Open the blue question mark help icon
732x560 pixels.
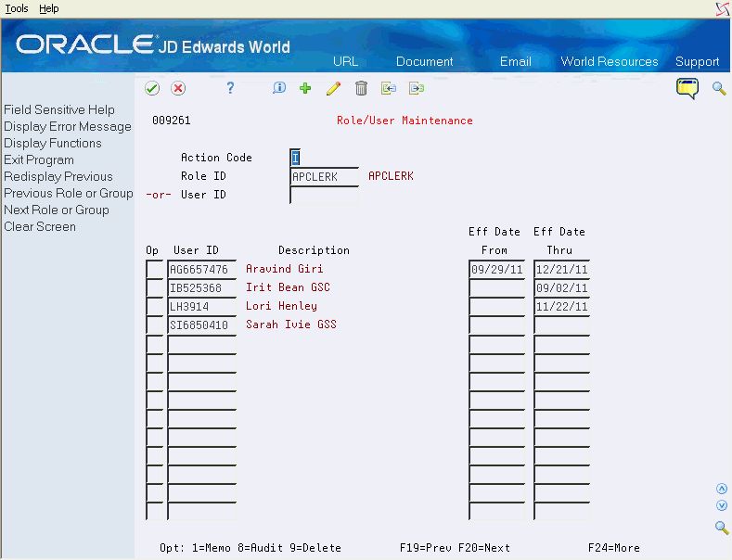230,88
